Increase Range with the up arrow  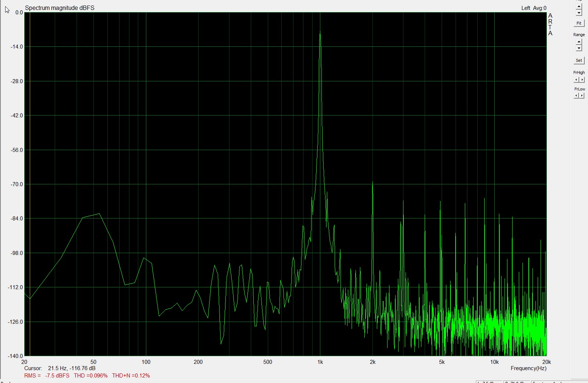pyautogui.click(x=579, y=42)
